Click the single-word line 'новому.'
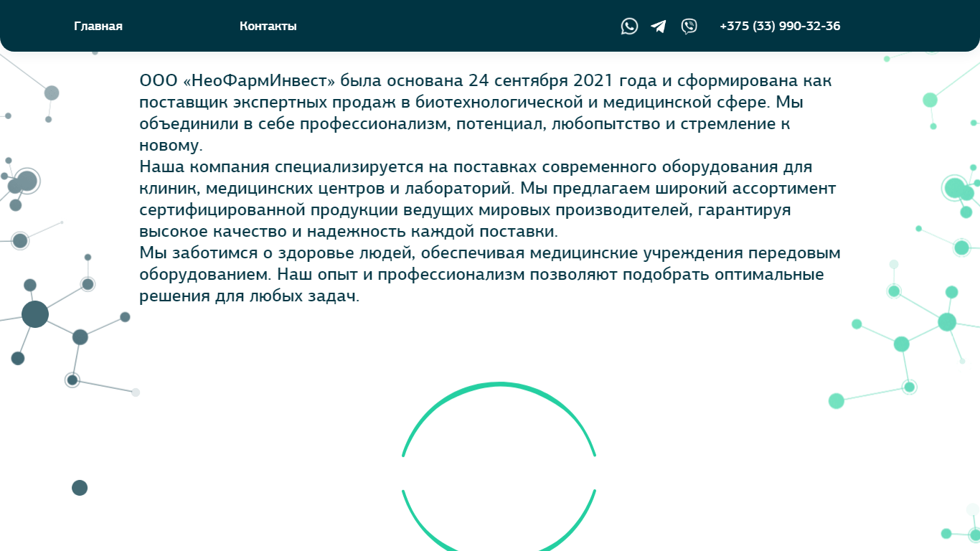The image size is (980, 551). [x=171, y=146]
